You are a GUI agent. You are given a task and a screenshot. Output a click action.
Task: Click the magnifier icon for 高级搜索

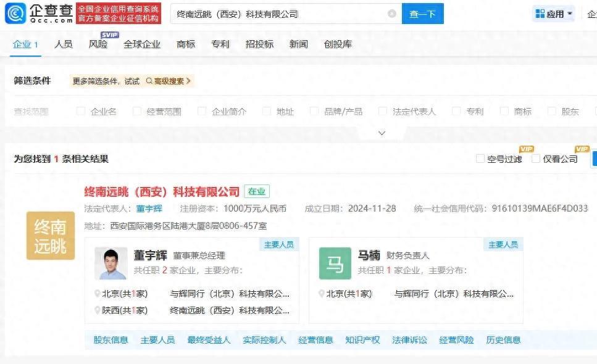[149, 81]
